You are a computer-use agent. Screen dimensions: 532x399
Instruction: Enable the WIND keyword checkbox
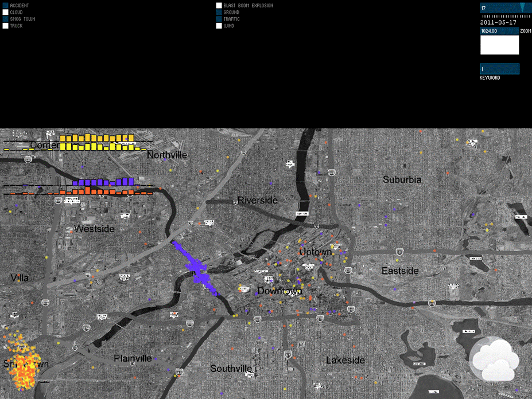click(x=219, y=26)
